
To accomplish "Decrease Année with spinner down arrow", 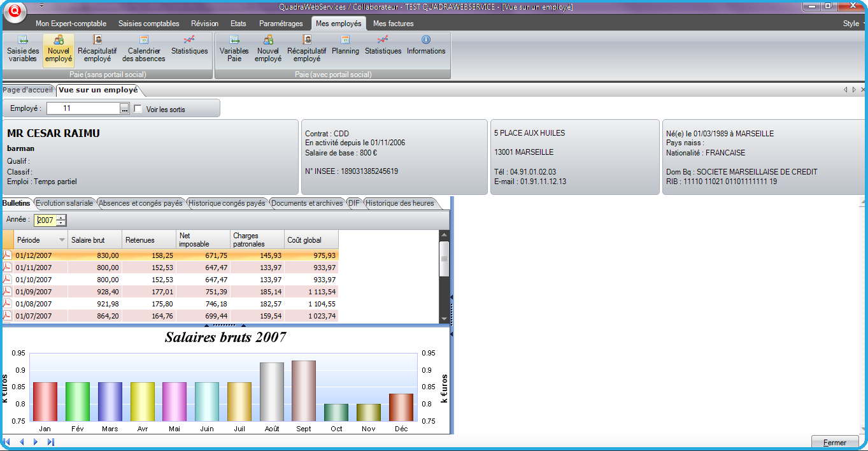I will click(60, 223).
